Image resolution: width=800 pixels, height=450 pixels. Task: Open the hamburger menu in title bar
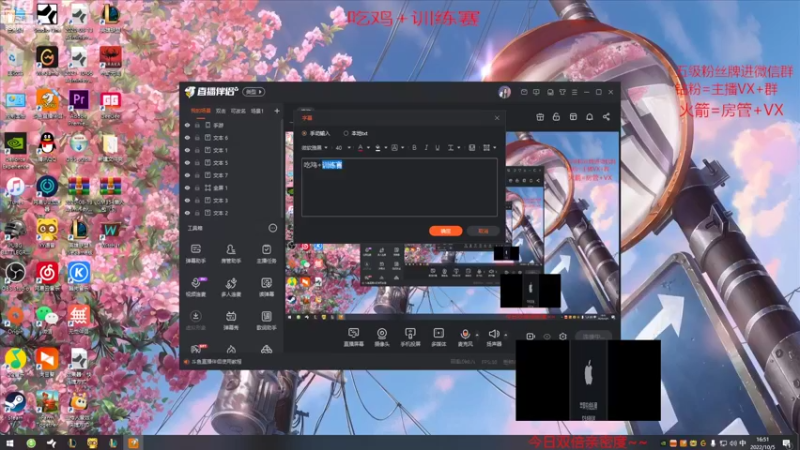pyautogui.click(x=574, y=92)
